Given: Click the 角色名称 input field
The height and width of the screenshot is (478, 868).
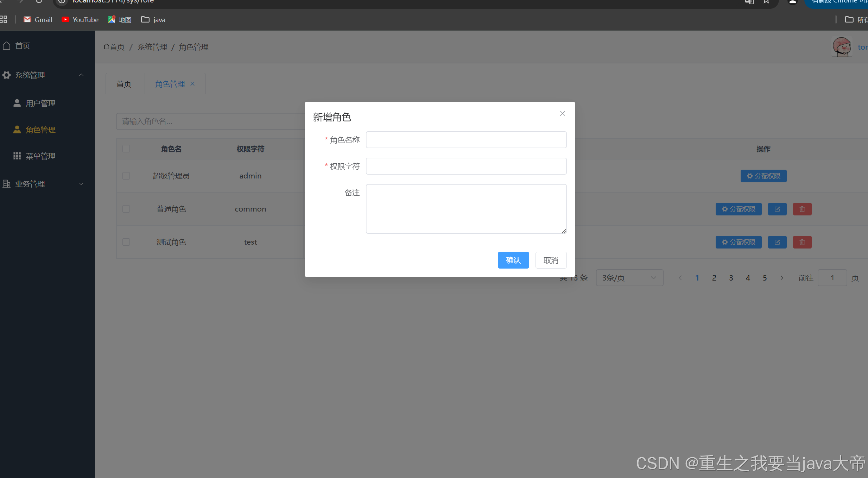Looking at the screenshot, I should pos(466,140).
